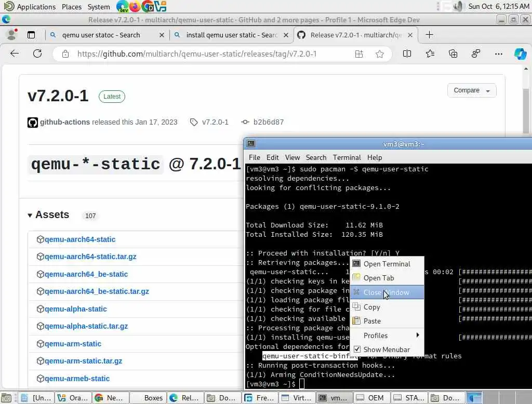Open terminal Search menu
This screenshot has height=404, width=532.
click(316, 157)
